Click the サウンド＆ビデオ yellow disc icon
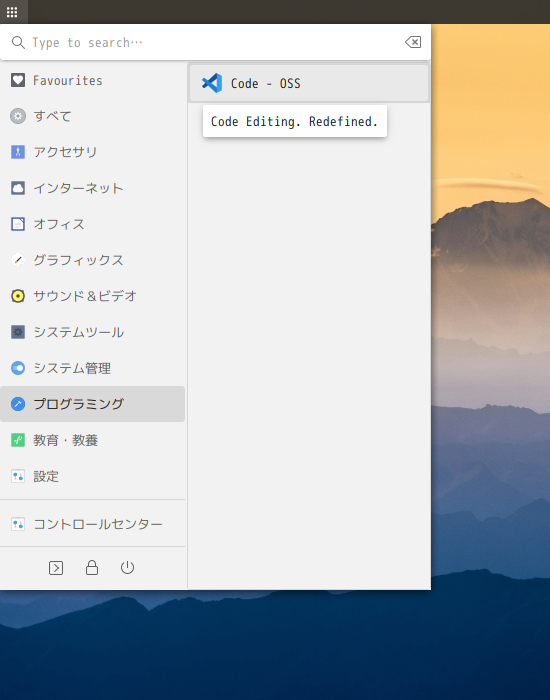550x700 pixels. 18,296
